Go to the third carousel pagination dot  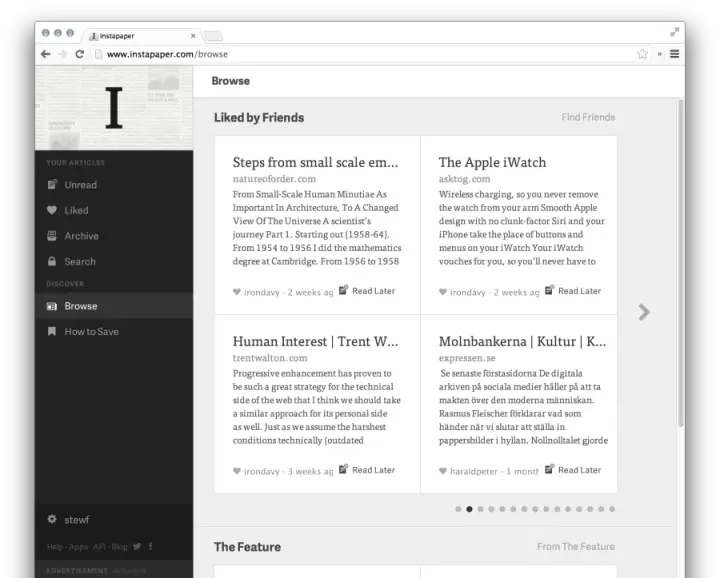coord(480,509)
